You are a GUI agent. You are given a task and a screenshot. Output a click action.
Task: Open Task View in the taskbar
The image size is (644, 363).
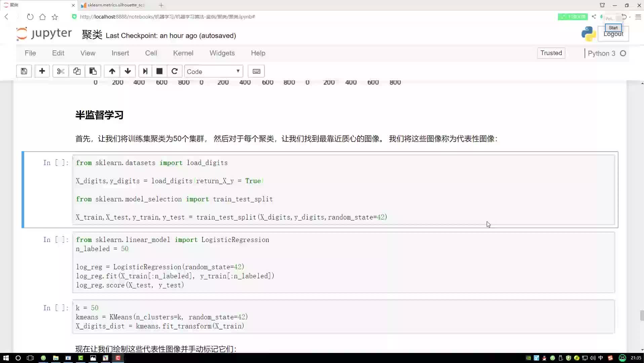point(30,358)
